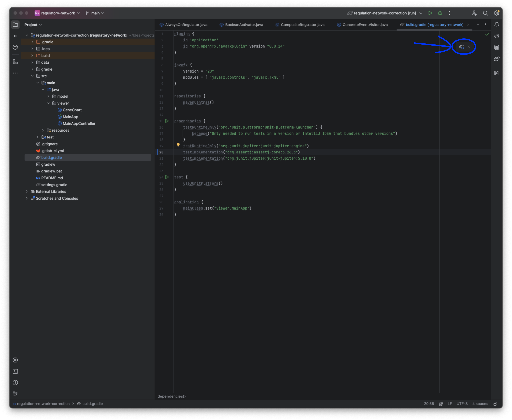Click regulation-network-correction breadcrumb in status bar
Image resolution: width=512 pixels, height=420 pixels.
point(43,404)
